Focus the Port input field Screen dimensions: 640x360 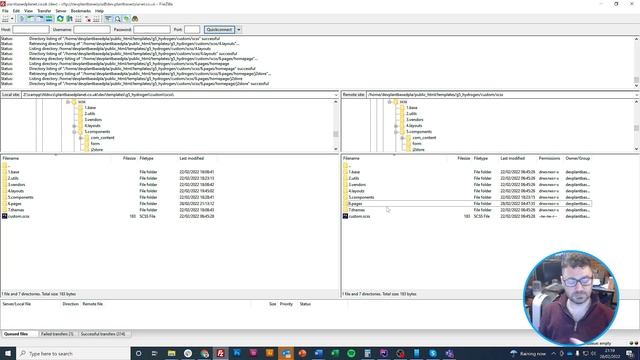(192, 29)
